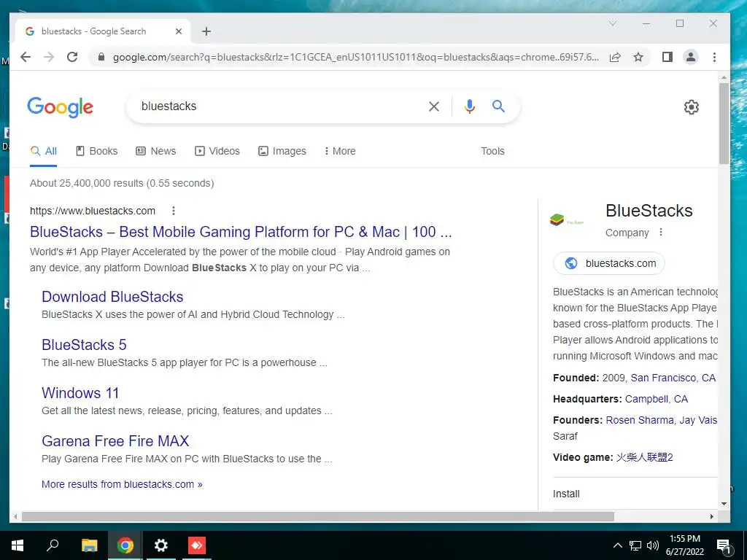747x560 pixels.
Task: Open the BlueStacks 5 sitelink
Action: pos(84,345)
